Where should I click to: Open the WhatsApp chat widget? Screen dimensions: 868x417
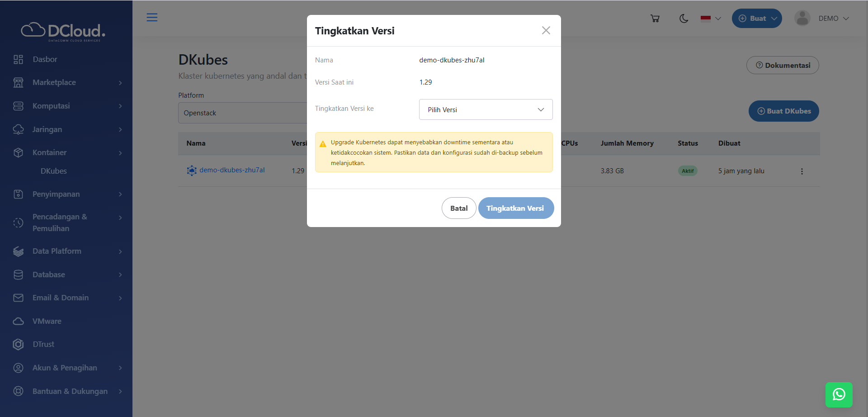(x=839, y=394)
